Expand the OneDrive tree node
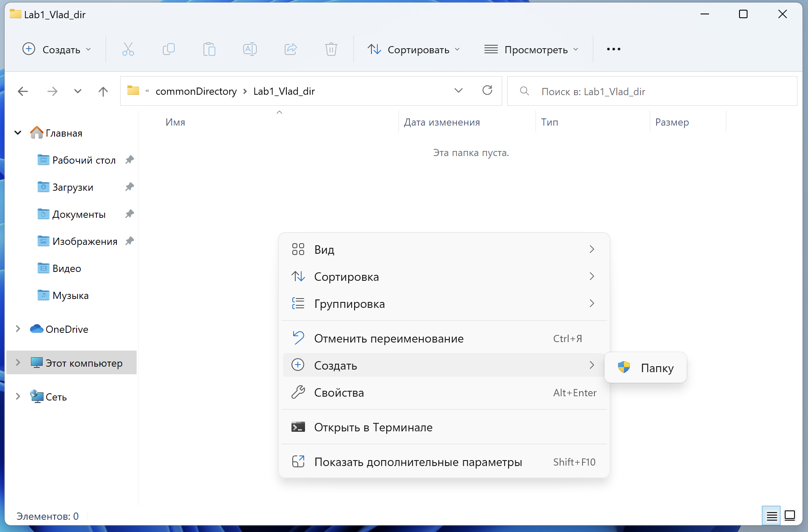This screenshot has width=808, height=532. tap(18, 329)
